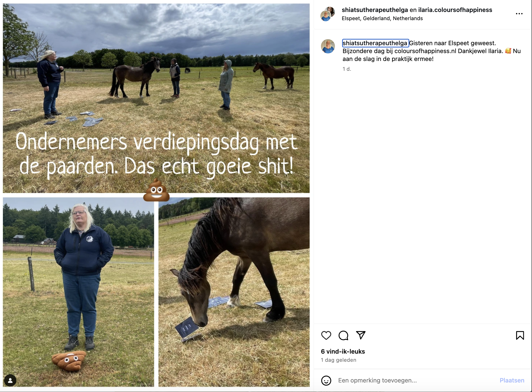The image size is (532, 392).
Task: Click the '1 d.' caption timestamp
Action: (x=347, y=69)
